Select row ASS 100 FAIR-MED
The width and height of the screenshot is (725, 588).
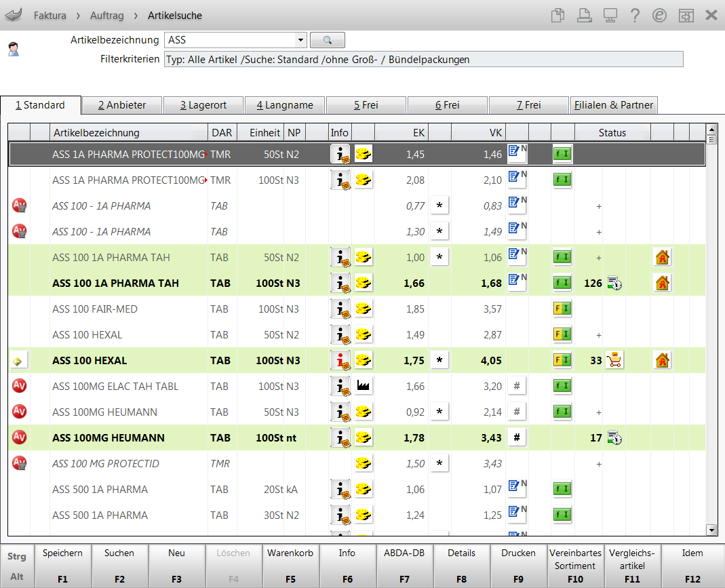click(357, 309)
